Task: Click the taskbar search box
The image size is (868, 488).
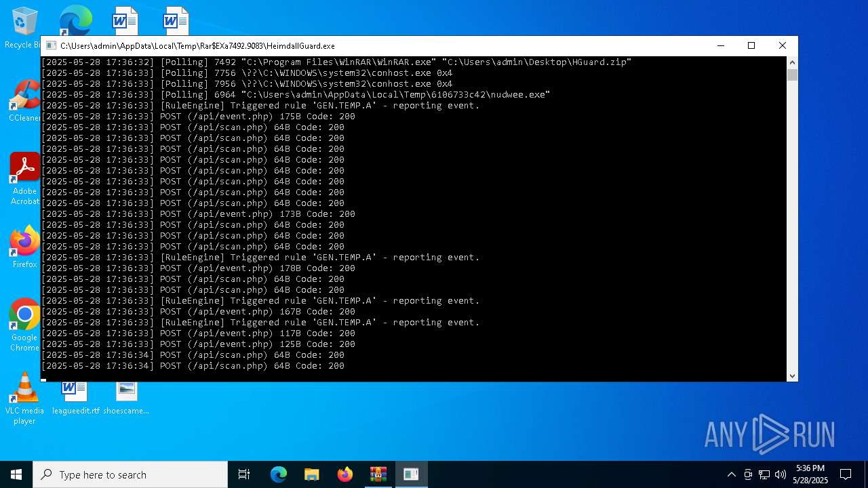Action: coord(130,474)
